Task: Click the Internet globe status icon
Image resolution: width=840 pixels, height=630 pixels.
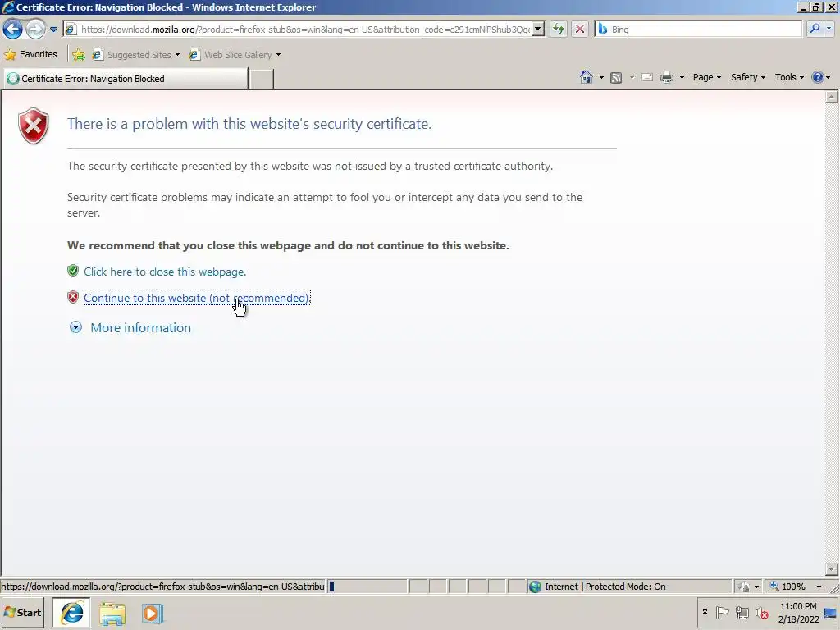Action: (535, 587)
